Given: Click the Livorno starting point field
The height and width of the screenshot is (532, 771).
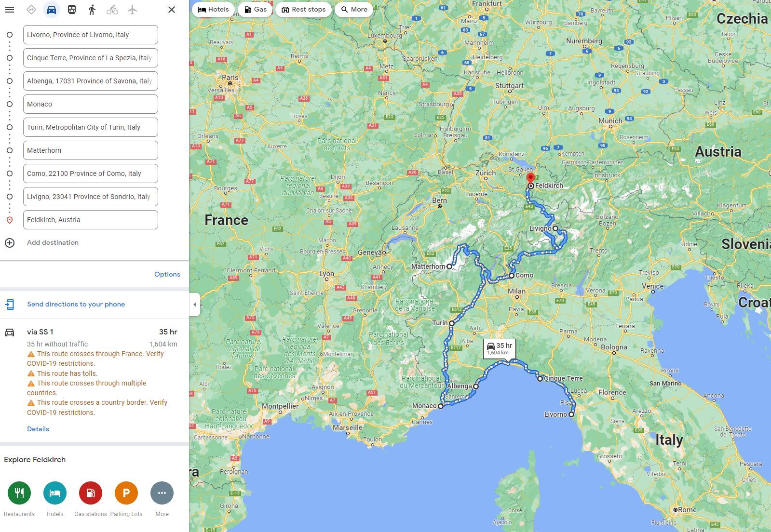Looking at the screenshot, I should (x=91, y=35).
